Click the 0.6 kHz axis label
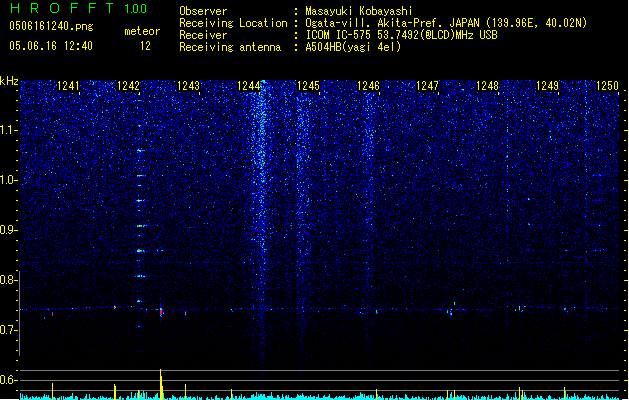This screenshot has height=400, width=629. click(x=8, y=380)
